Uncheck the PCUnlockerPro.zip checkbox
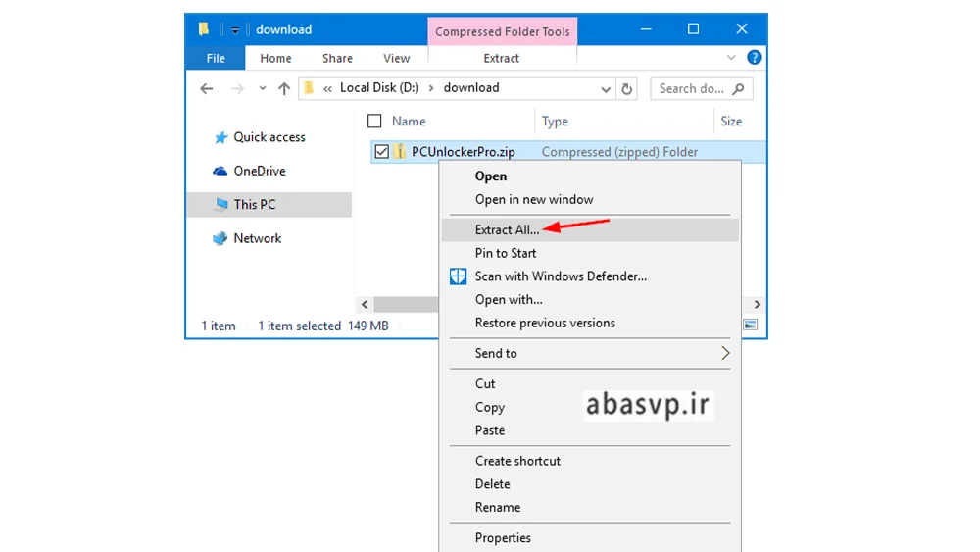This screenshot has height=552, width=980. (x=382, y=151)
